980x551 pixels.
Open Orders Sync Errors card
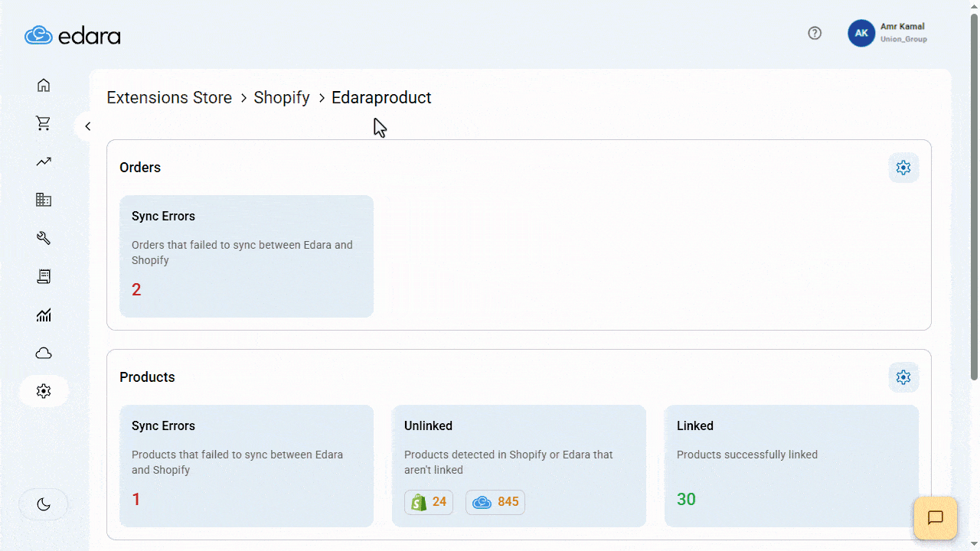point(247,256)
